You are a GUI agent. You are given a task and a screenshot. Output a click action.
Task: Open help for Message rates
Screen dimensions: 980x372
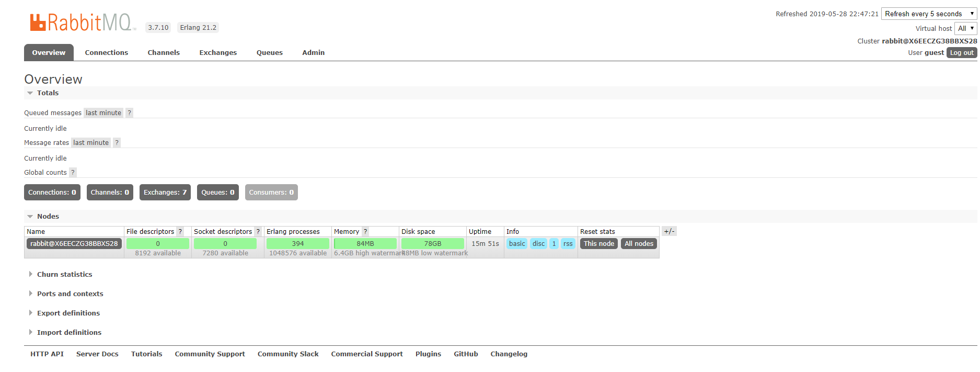(117, 143)
